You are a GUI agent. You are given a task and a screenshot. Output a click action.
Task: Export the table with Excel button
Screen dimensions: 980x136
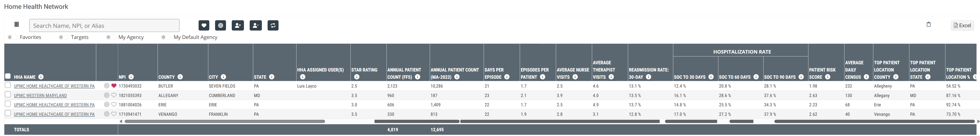click(x=962, y=26)
